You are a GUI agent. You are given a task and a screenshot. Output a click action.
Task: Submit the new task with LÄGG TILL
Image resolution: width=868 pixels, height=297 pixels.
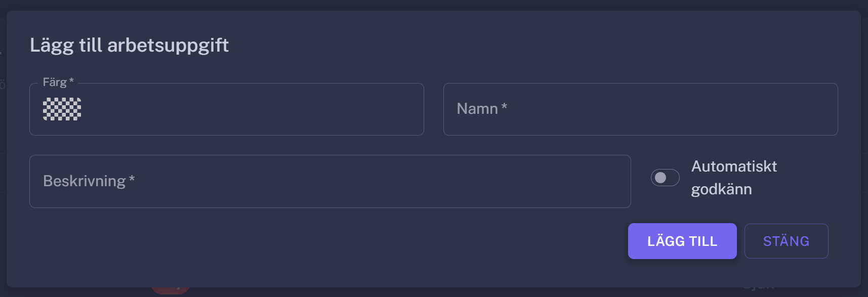click(x=682, y=241)
